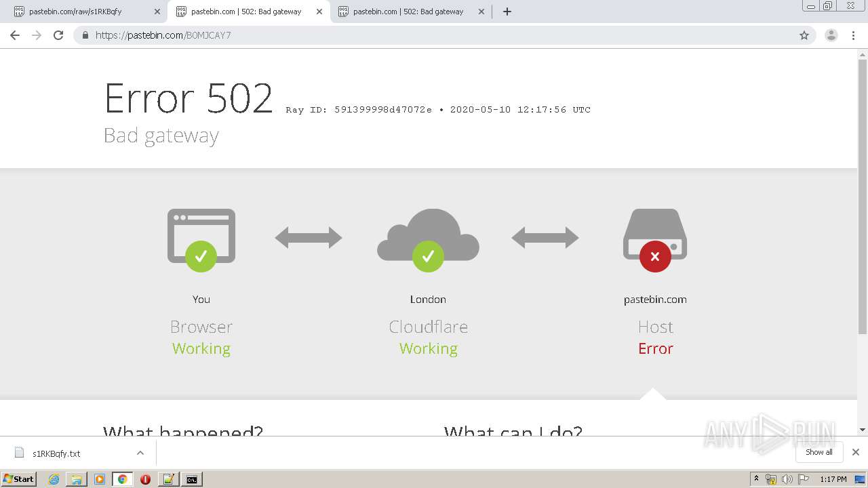Click the red Error status text
Screen dimensions: 868x488
(x=656, y=348)
